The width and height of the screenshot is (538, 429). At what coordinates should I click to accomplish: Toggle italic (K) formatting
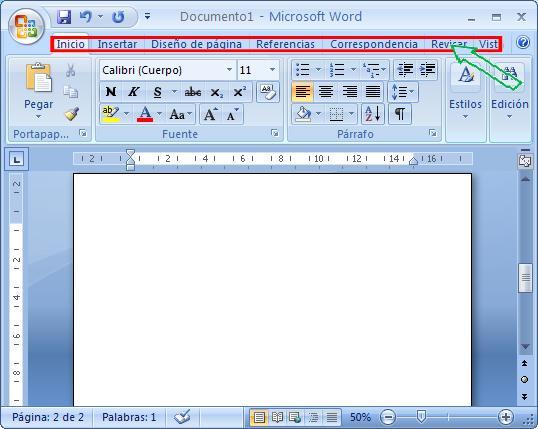133,92
